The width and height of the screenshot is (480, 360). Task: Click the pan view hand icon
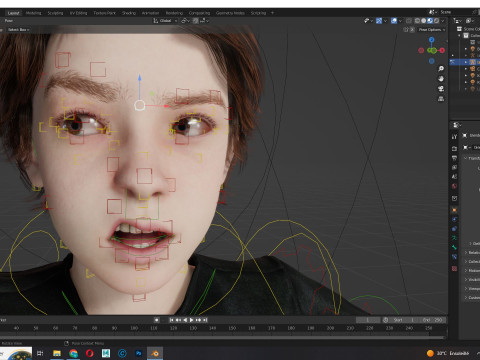click(441, 79)
